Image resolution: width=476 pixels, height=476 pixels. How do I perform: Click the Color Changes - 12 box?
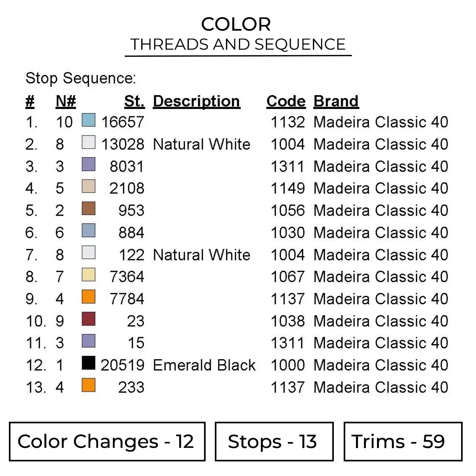pyautogui.click(x=107, y=441)
